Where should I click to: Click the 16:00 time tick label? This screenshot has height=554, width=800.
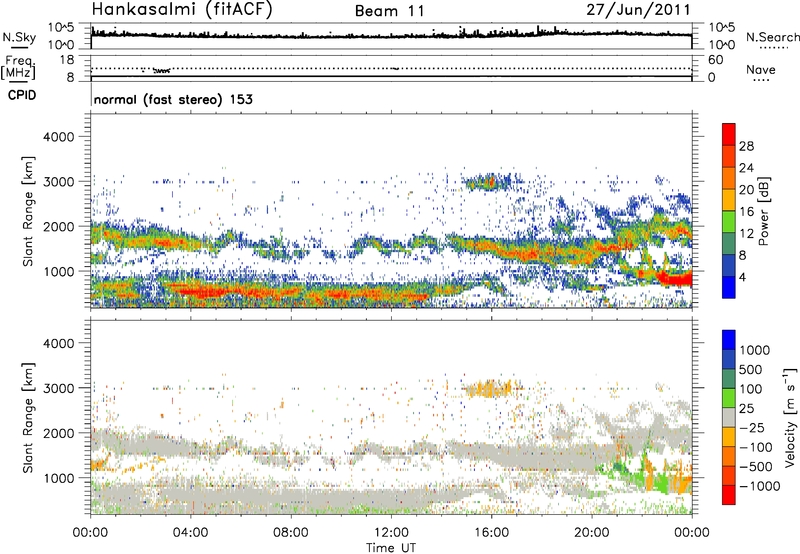tap(491, 533)
